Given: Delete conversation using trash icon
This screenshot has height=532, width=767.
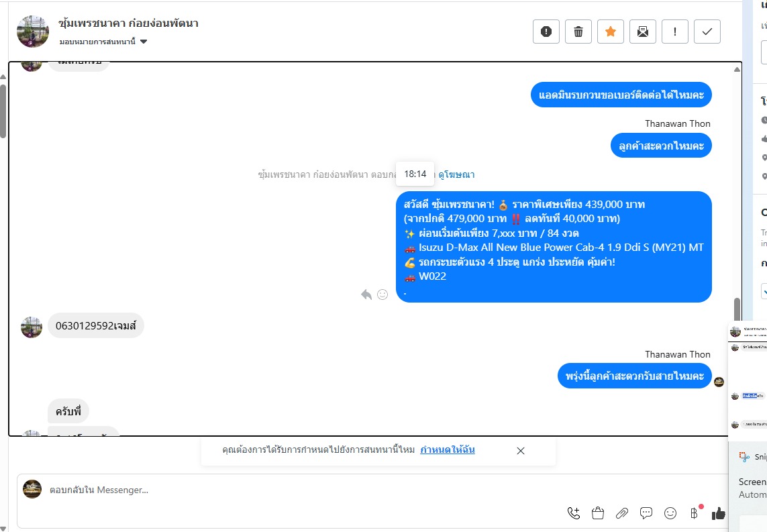Looking at the screenshot, I should (x=578, y=32).
